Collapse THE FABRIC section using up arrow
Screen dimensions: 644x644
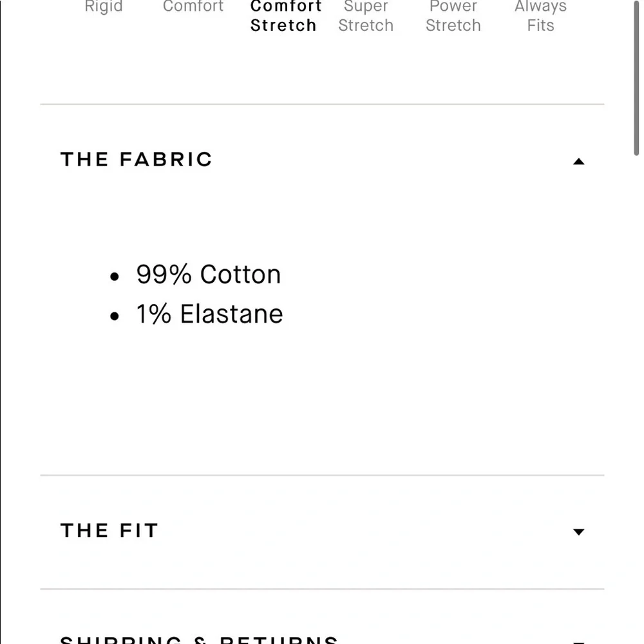tap(578, 162)
